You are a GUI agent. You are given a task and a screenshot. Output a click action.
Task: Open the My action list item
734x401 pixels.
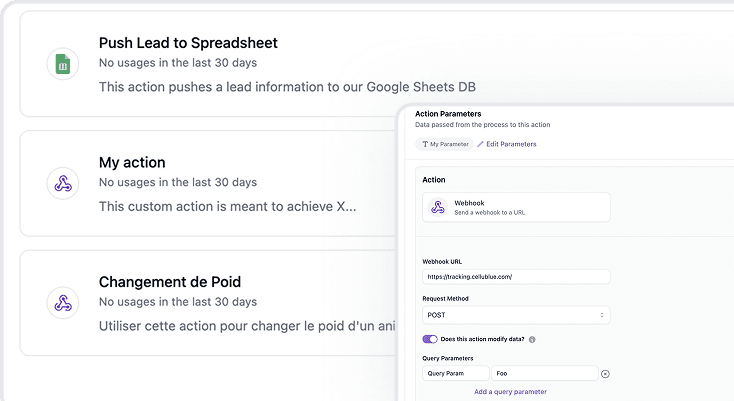click(x=132, y=162)
